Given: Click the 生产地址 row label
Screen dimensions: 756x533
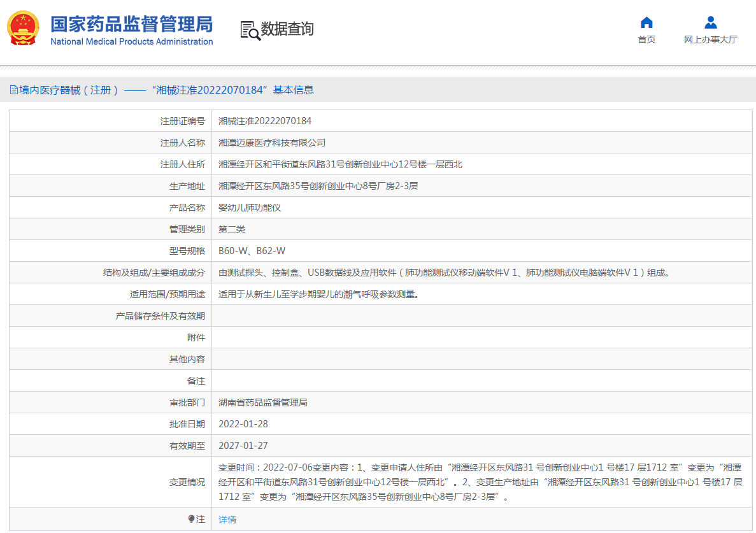Looking at the screenshot, I should [187, 186].
